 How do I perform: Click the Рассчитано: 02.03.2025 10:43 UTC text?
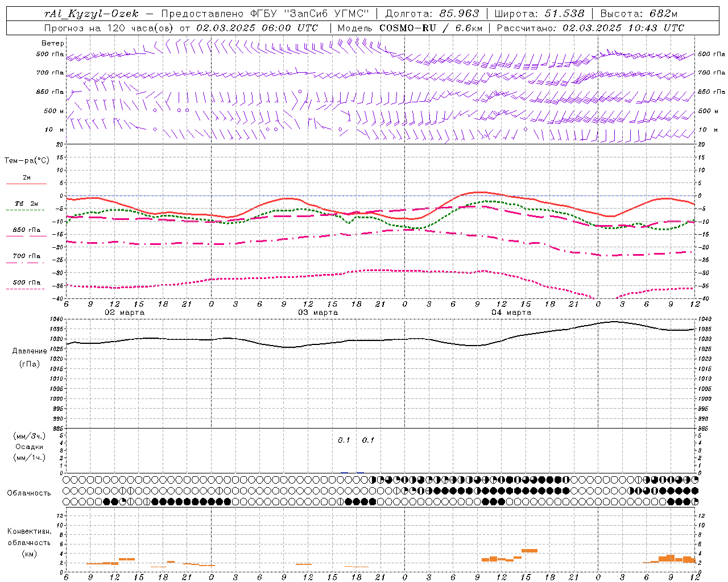click(590, 28)
